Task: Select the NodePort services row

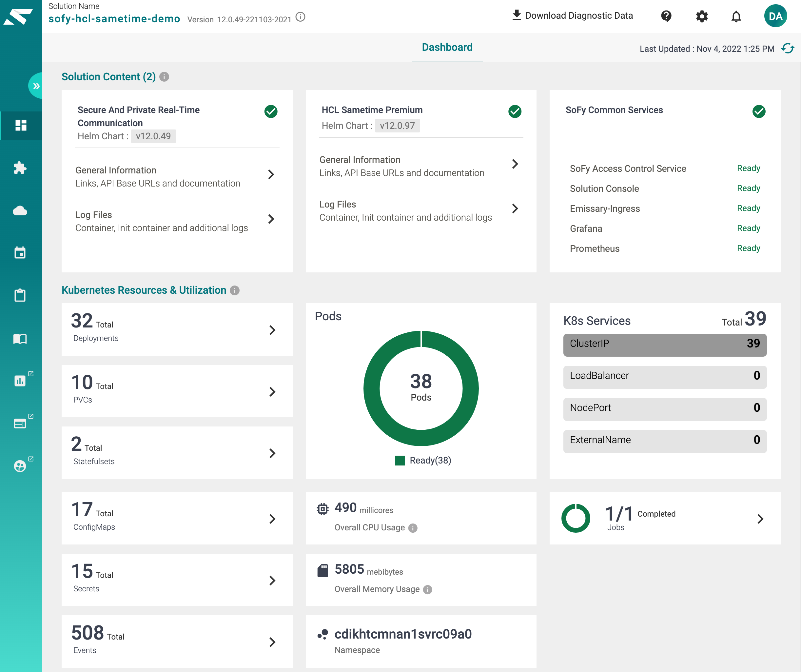Action: (665, 409)
